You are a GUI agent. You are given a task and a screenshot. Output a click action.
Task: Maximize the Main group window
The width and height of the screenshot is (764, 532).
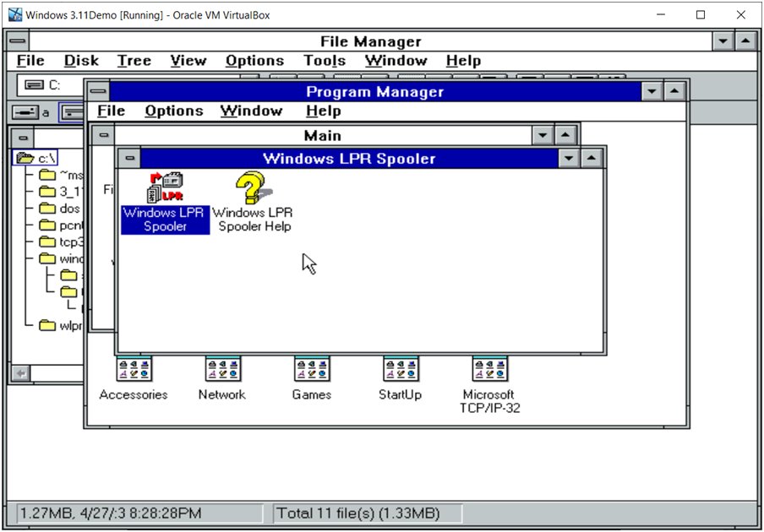click(x=565, y=135)
